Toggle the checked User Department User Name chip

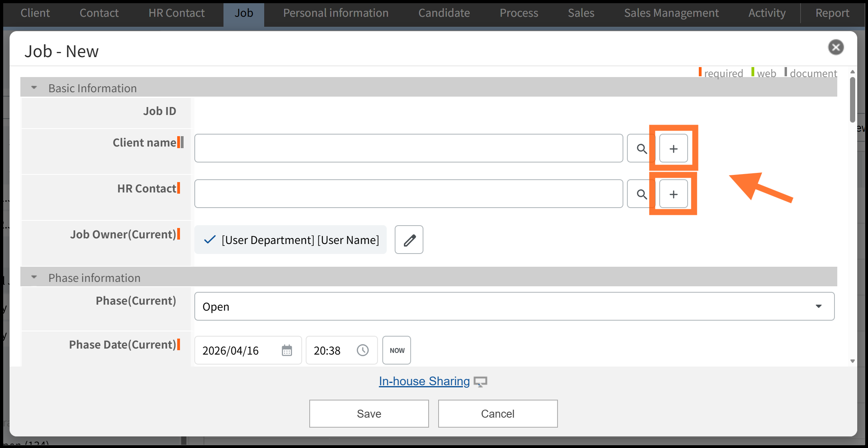tap(291, 240)
